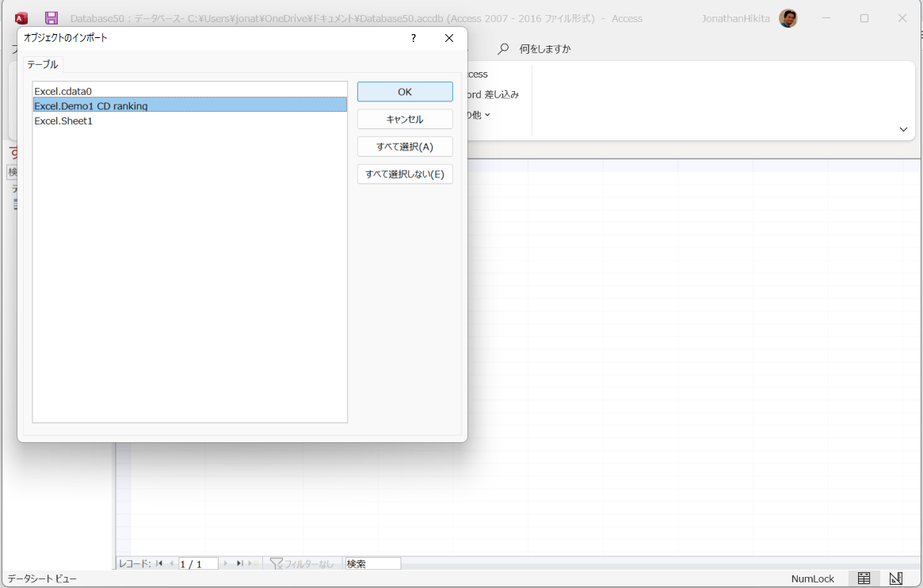Collapse the ribbon with the chevron arrow

[x=902, y=129]
